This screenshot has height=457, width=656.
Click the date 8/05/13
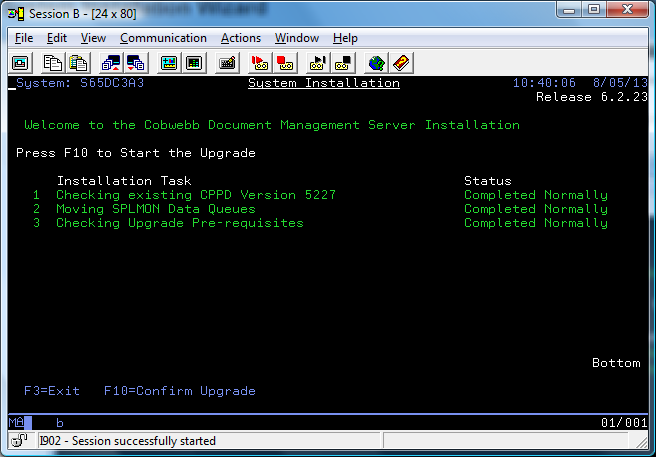620,83
